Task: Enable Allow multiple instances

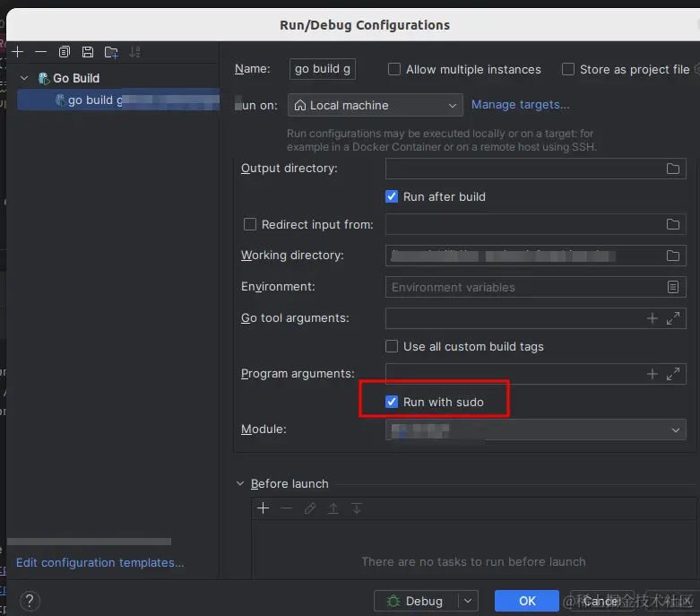Action: [x=394, y=69]
